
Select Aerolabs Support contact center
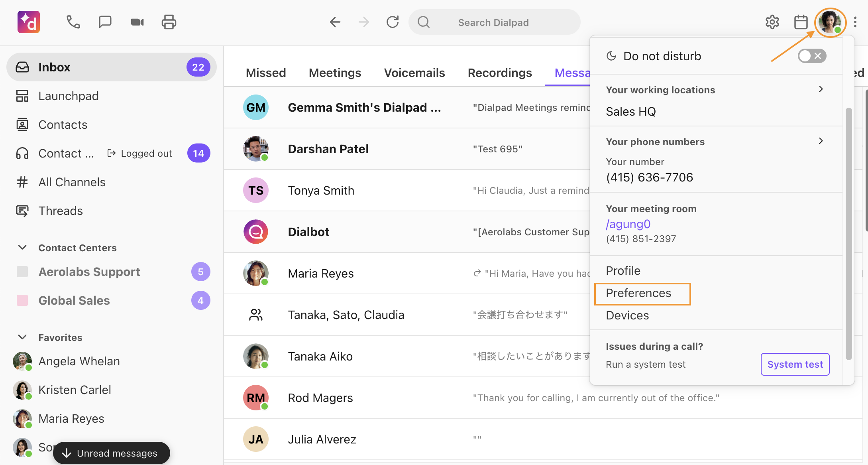click(112, 272)
